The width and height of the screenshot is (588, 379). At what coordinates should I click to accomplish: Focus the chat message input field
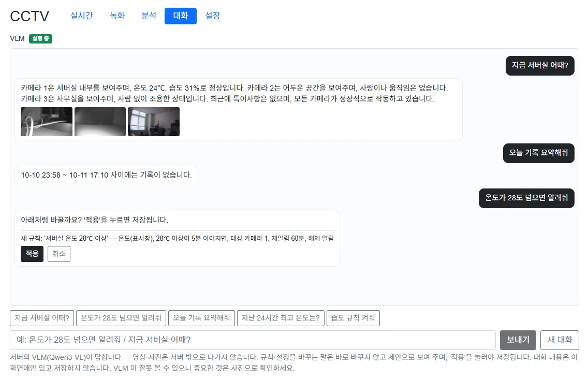[x=253, y=340]
